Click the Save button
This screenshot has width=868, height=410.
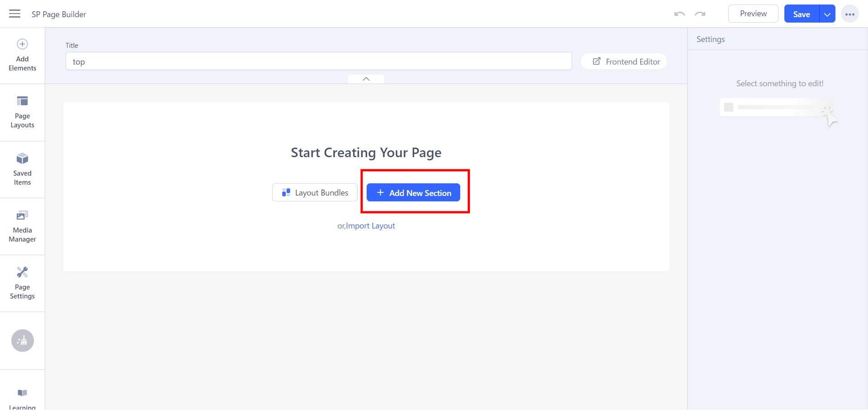[801, 14]
